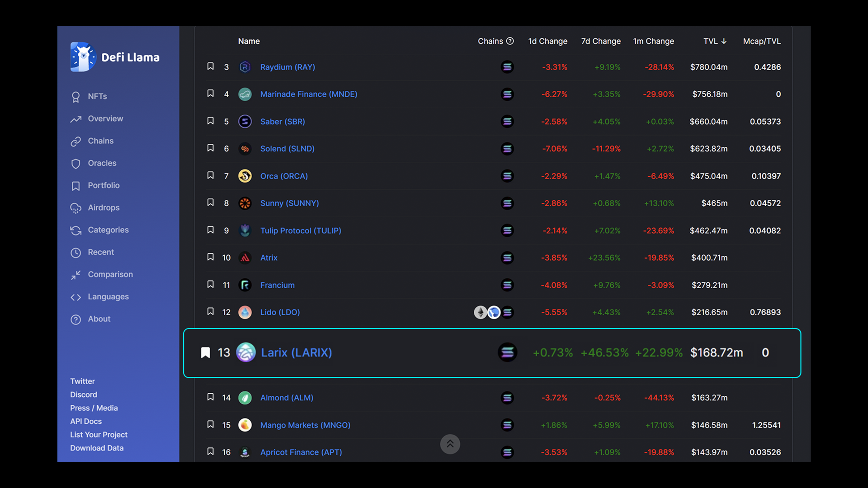The image size is (868, 488).
Task: Click the Solana chain icon in Larix row
Action: (508, 352)
